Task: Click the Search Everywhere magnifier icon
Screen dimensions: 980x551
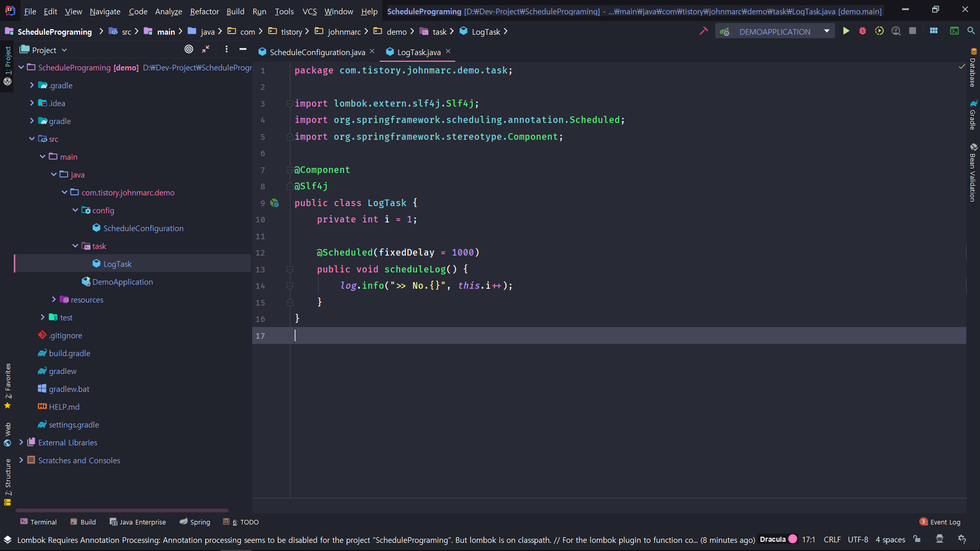Action: pos(971,31)
